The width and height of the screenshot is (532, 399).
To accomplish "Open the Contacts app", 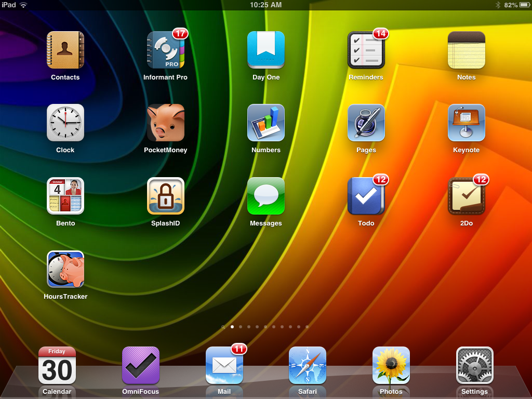I will pos(65,50).
